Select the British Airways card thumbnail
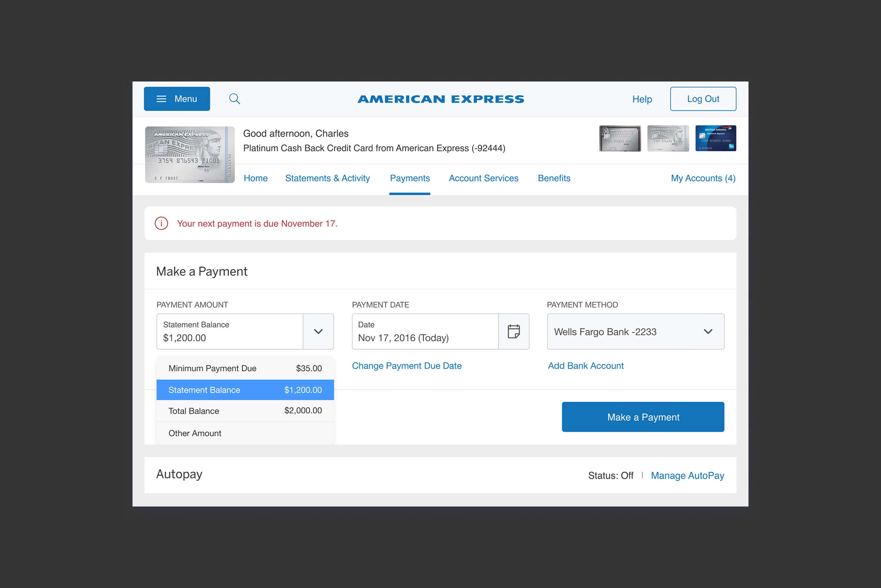 coord(715,138)
